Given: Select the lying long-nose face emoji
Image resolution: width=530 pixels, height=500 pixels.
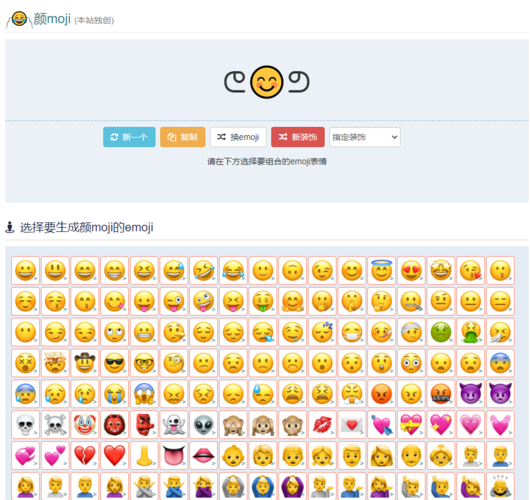Looking at the screenshot, I should click(x=174, y=332).
